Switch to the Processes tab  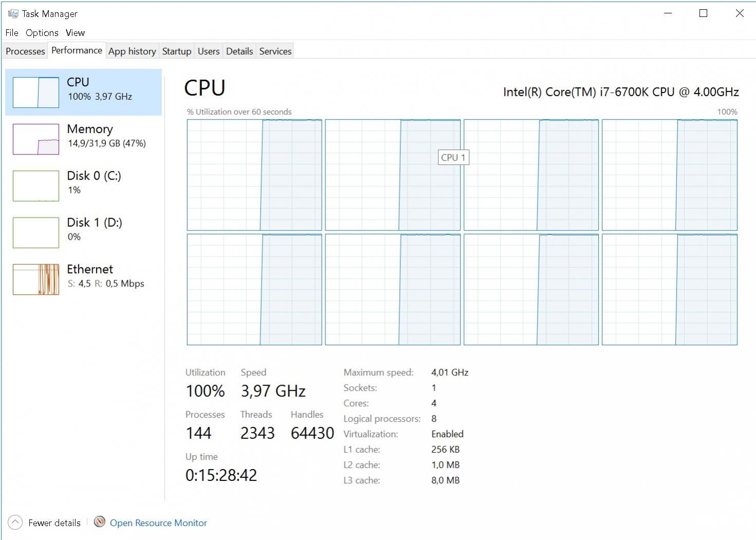[25, 51]
